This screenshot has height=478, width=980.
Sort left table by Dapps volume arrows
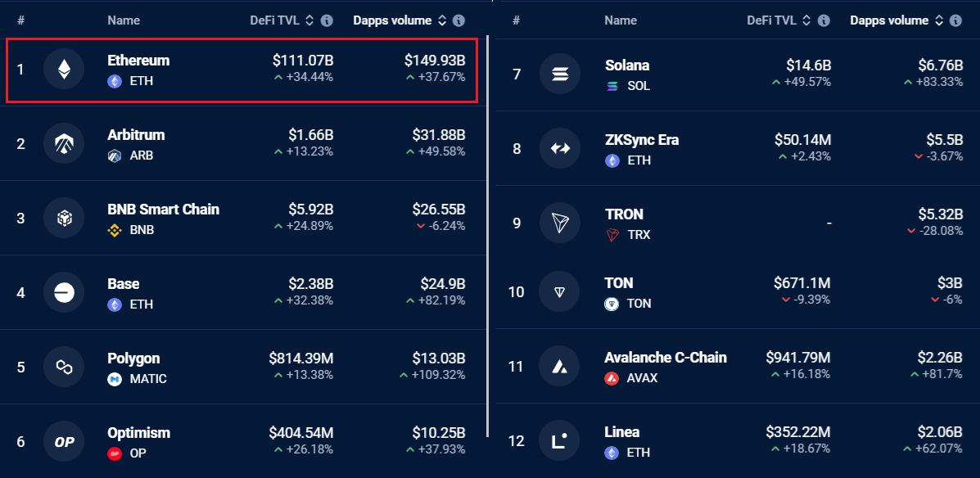441,20
